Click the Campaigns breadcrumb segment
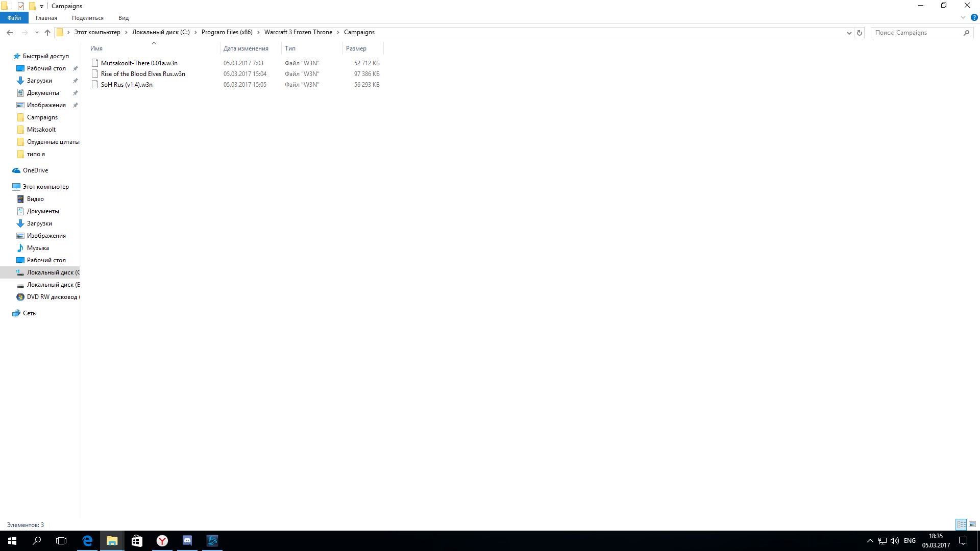980x551 pixels. click(359, 32)
